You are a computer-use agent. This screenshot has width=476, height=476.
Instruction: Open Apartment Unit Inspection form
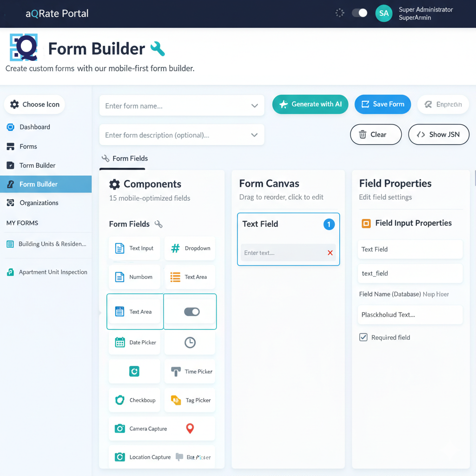pyautogui.click(x=47, y=272)
